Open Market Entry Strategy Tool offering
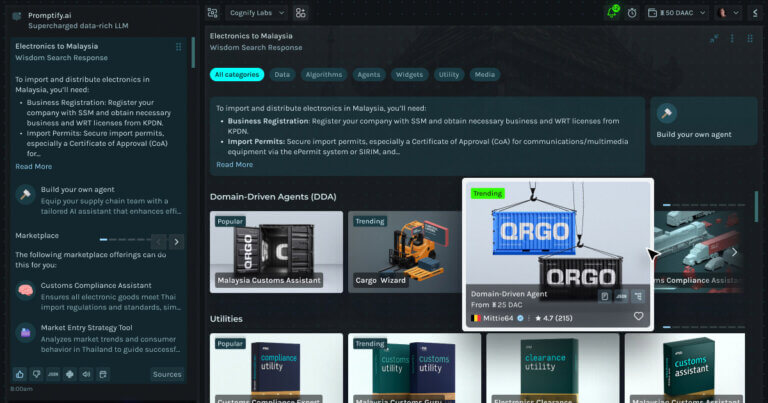This screenshot has height=403, width=768. coord(98,338)
